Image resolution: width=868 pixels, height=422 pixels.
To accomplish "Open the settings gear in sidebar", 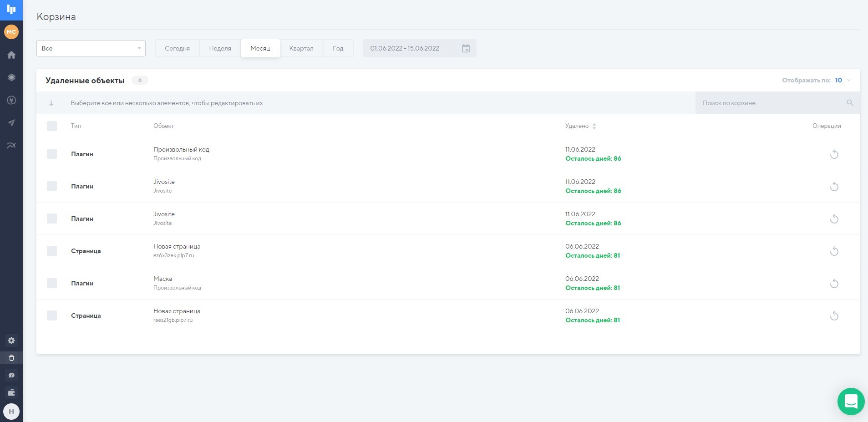I will [11, 341].
